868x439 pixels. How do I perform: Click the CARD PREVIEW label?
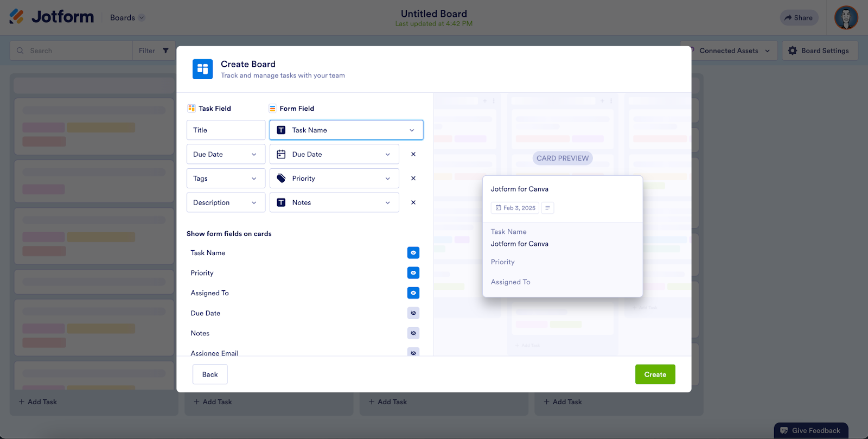coord(563,158)
